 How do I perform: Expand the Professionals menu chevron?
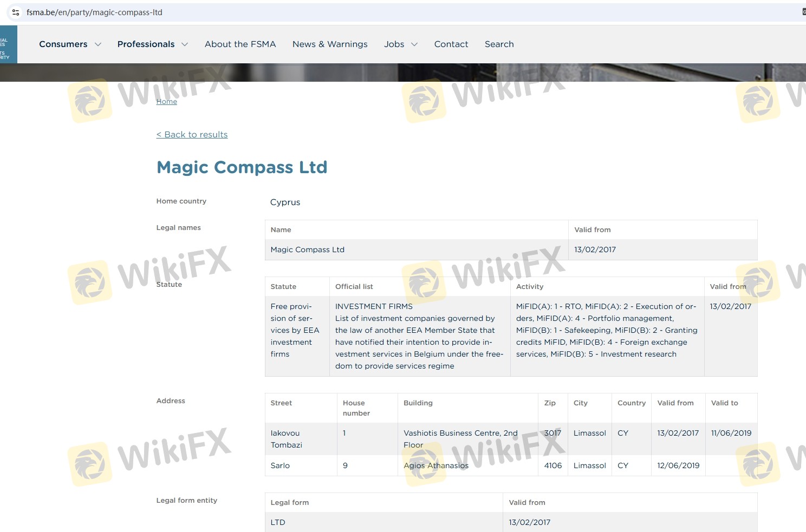185,44
